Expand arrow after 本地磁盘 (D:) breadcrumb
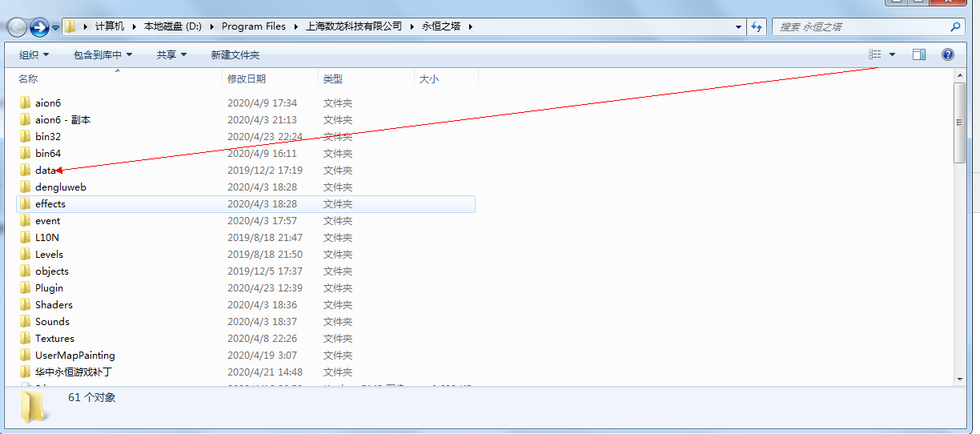The width and height of the screenshot is (980, 434). (x=212, y=26)
